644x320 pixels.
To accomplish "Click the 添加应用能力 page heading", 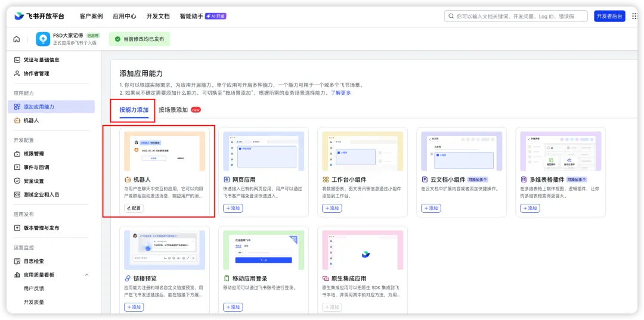I will point(141,74).
